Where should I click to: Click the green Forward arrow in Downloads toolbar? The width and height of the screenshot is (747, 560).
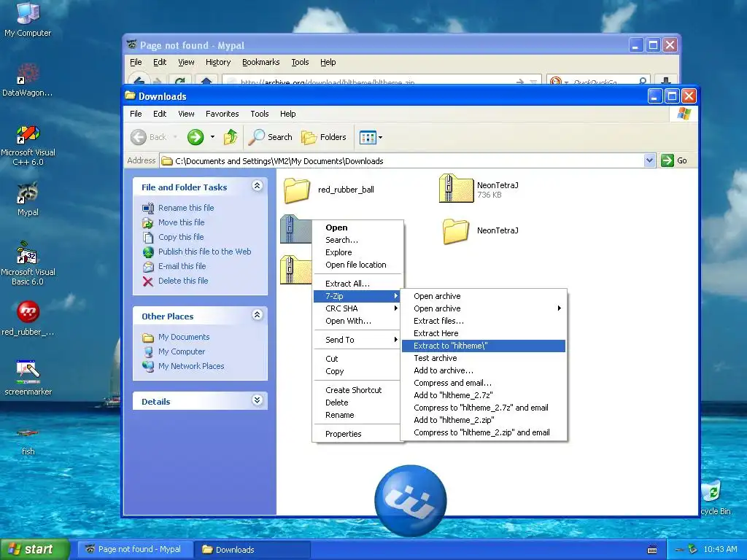click(x=196, y=137)
